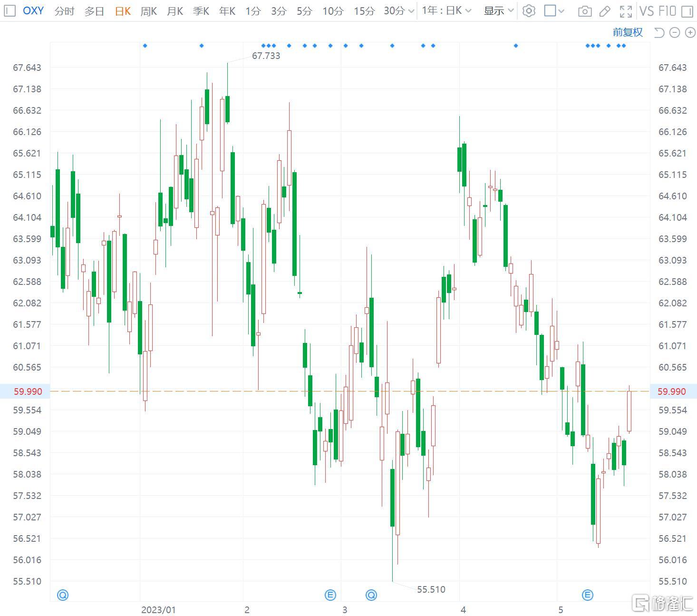
Task: Click the VS compare icon
Action: [647, 10]
